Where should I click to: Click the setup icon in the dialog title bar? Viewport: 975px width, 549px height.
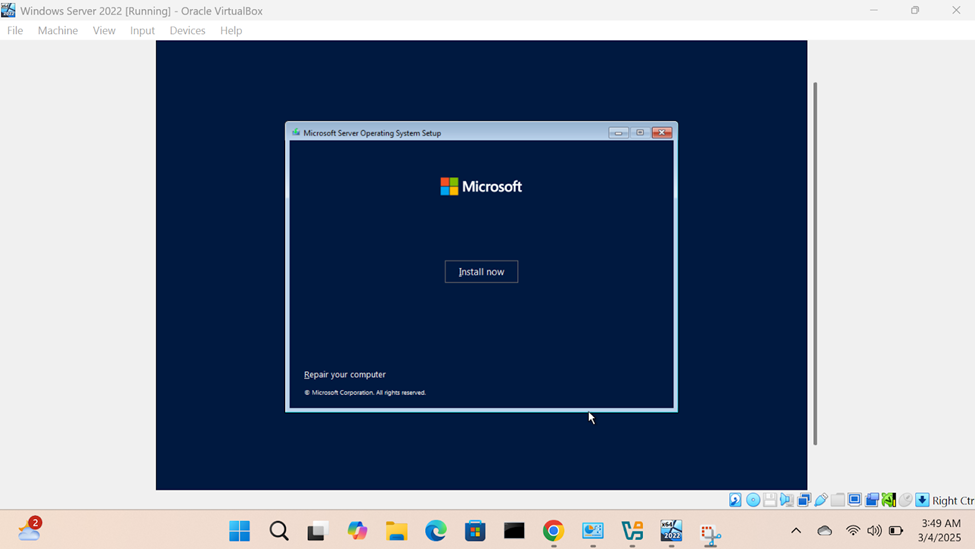296,132
